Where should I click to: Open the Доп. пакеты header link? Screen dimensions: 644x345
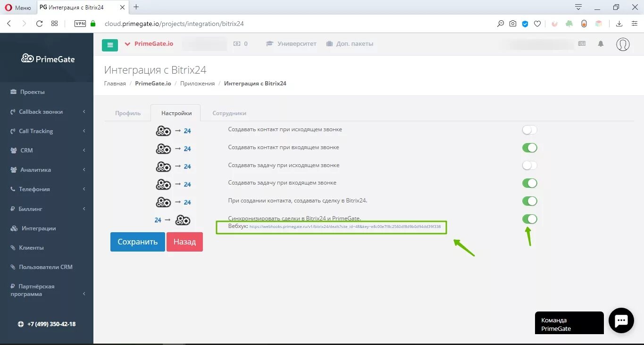(x=350, y=43)
